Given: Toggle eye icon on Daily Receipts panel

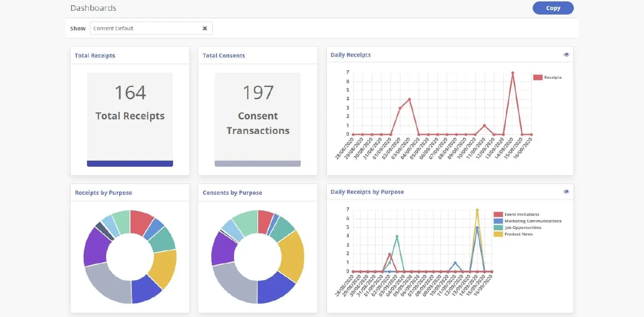Looking at the screenshot, I should [566, 55].
